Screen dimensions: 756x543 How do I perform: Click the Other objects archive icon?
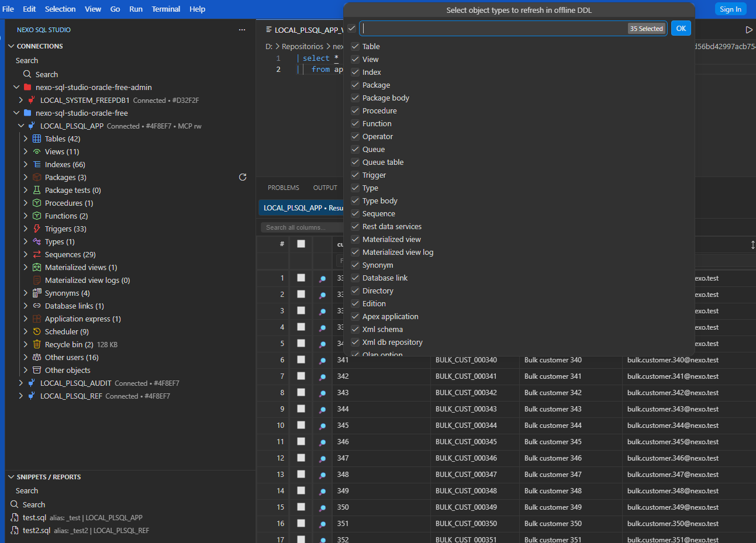[x=37, y=370]
